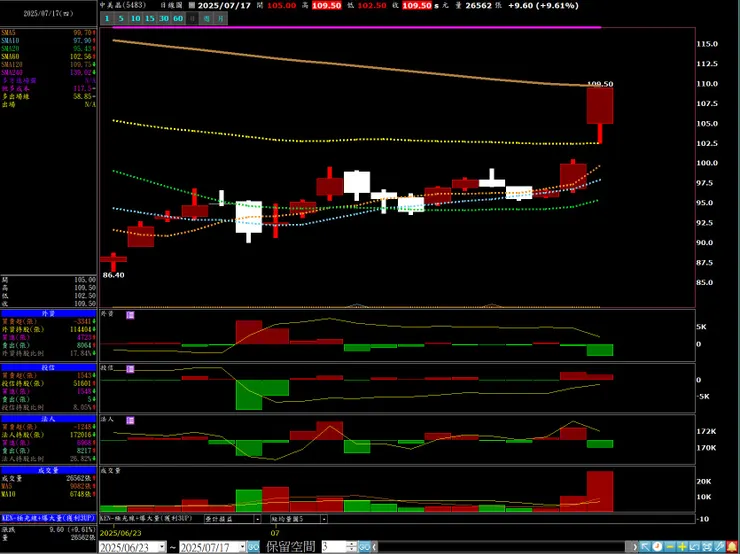Click the SMA60 value 102.56 in the legend

pyautogui.click(x=81, y=57)
